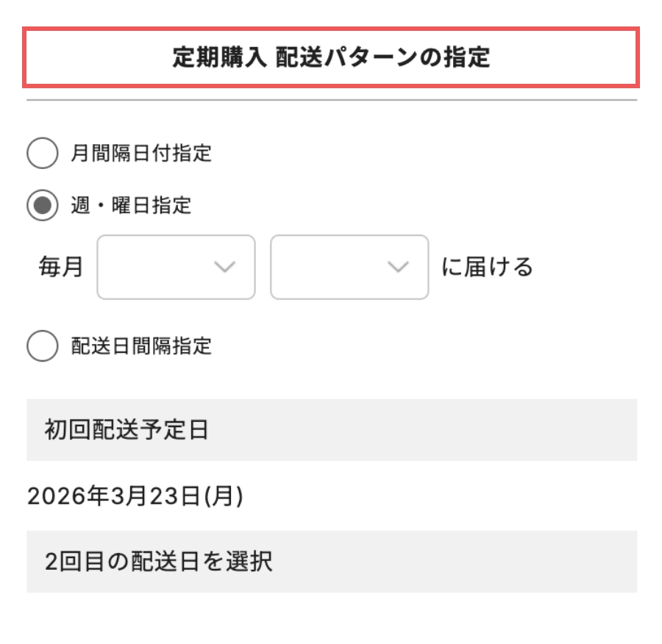662x644 pixels.
Task: Open the weekday dropdown before に届ける
Action: (x=349, y=268)
